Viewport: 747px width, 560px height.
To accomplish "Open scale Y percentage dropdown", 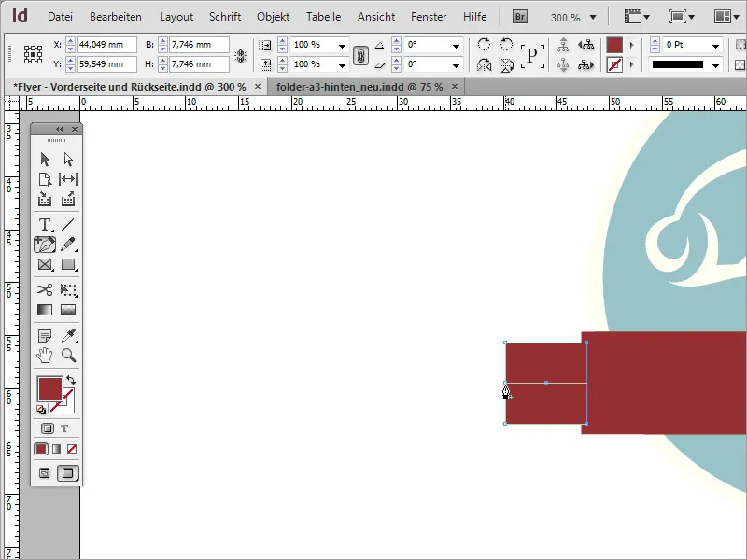I will tap(342, 65).
